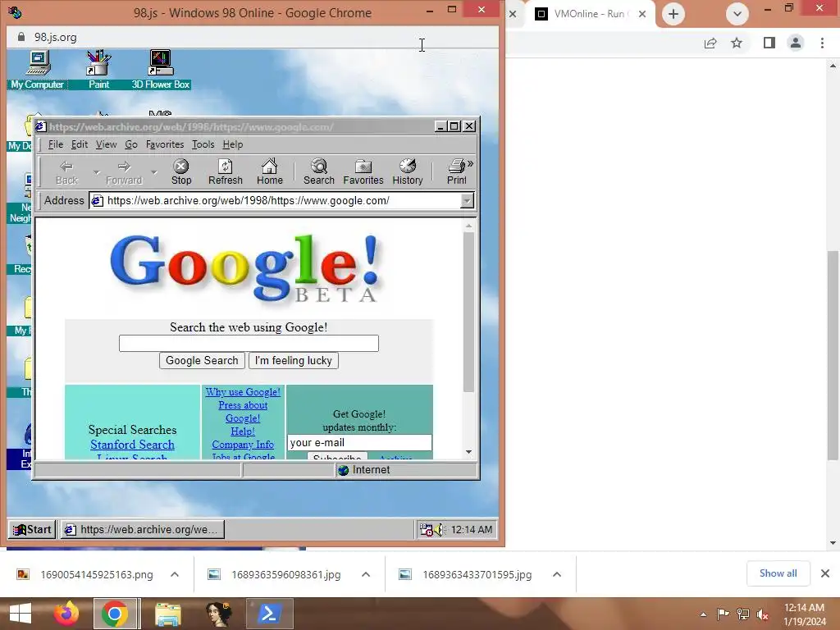Click the Forward toolbar button
The height and width of the screenshot is (630, 840).
click(x=124, y=172)
